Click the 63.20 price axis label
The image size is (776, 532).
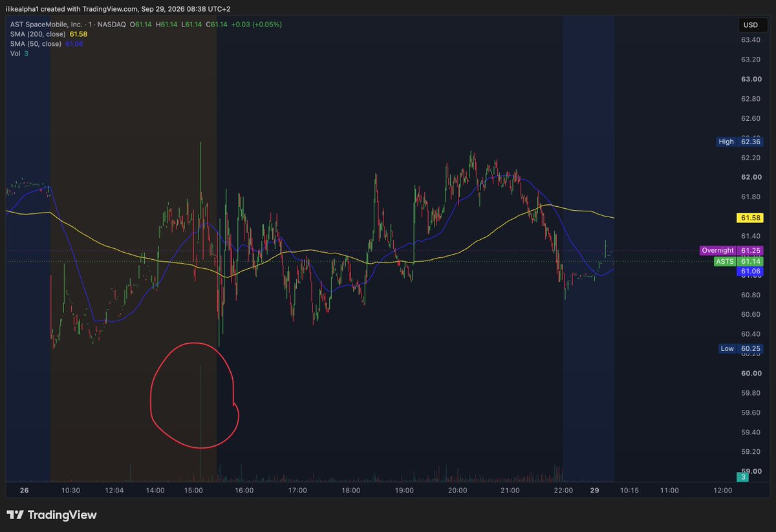[x=750, y=59]
